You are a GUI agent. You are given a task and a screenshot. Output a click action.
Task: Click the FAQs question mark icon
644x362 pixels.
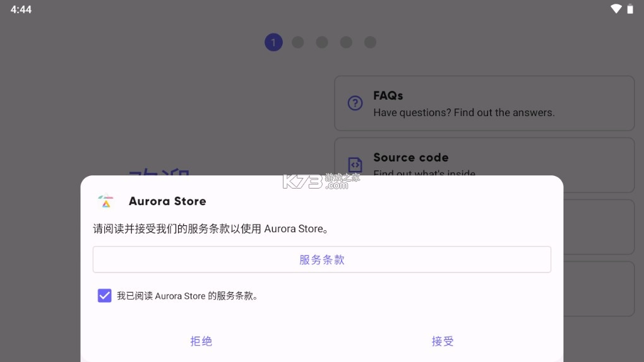[355, 103]
